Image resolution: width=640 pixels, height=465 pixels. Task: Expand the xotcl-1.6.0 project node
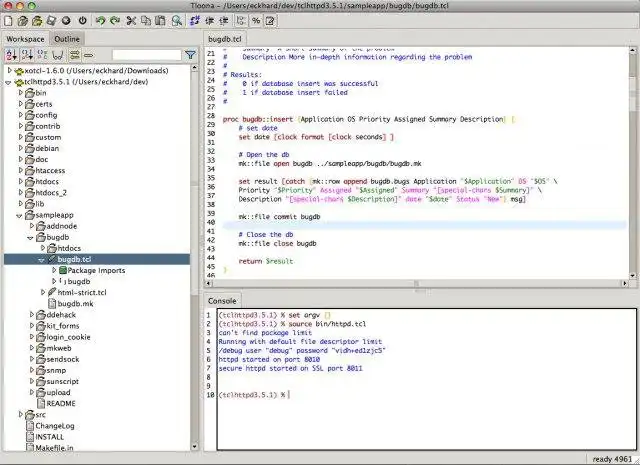pyautogui.click(x=9, y=71)
